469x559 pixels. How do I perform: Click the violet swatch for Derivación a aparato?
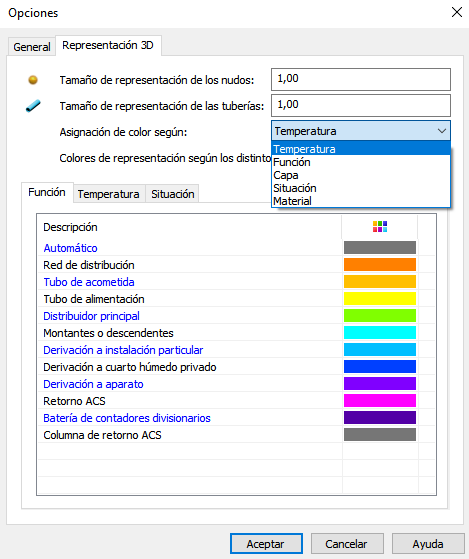pyautogui.click(x=380, y=384)
